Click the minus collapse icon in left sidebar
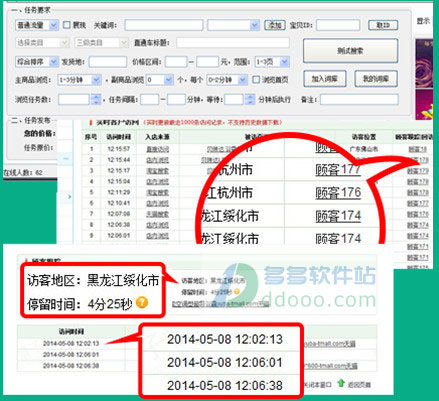The height and width of the screenshot is (401, 439). click(66, 158)
